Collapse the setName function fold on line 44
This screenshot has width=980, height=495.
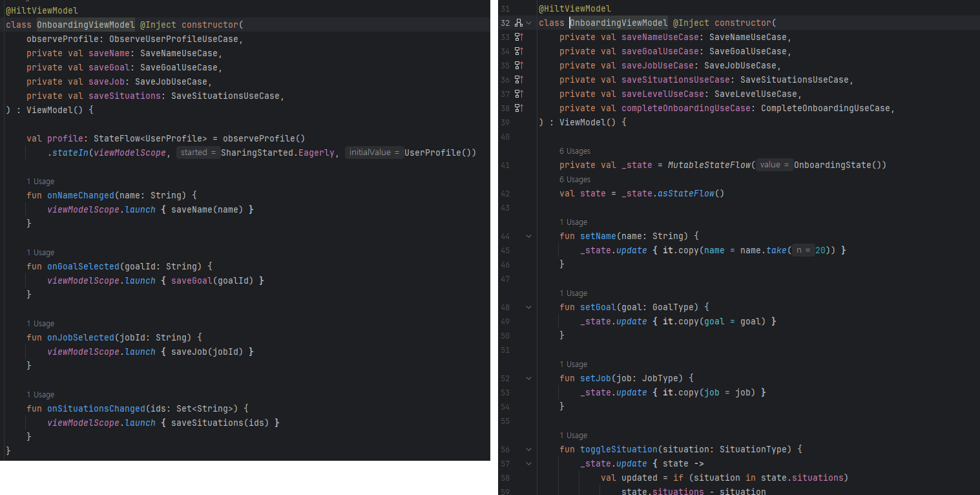(528, 236)
